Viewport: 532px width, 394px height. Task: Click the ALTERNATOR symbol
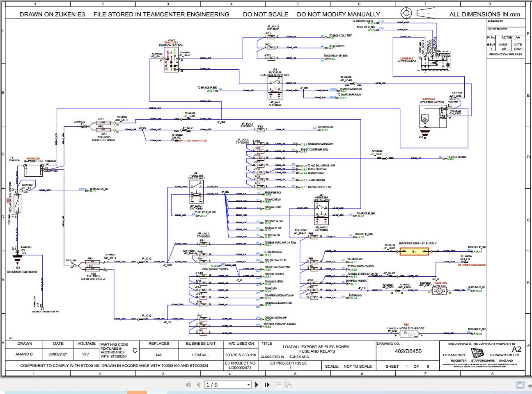click(x=435, y=63)
